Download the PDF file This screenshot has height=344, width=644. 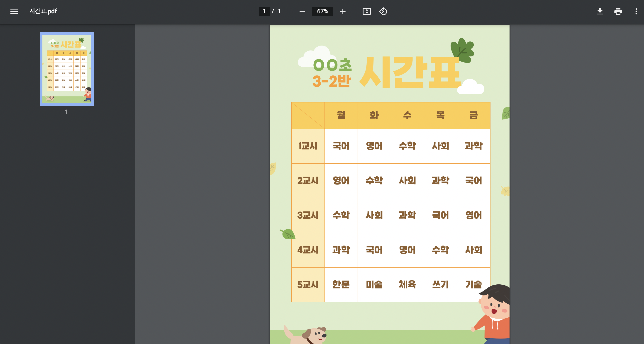[600, 11]
